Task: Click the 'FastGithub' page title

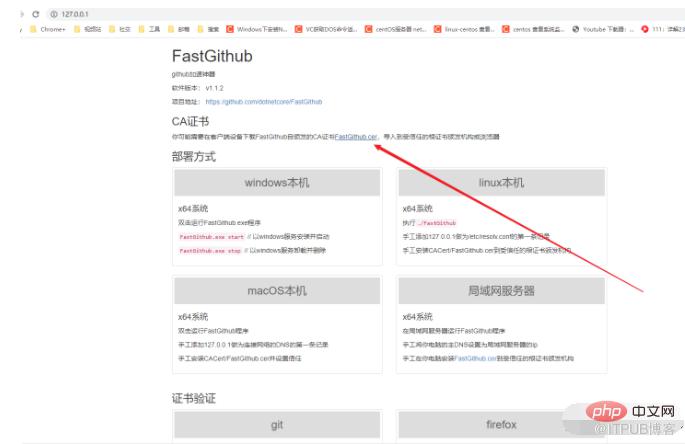Action: point(212,56)
